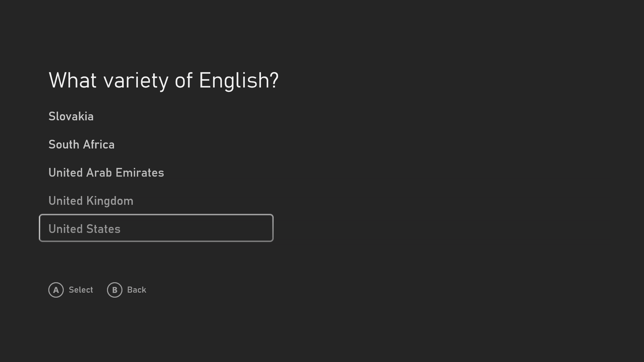
Task: Click the word 'Back' beside the B icon
Action: (x=137, y=290)
